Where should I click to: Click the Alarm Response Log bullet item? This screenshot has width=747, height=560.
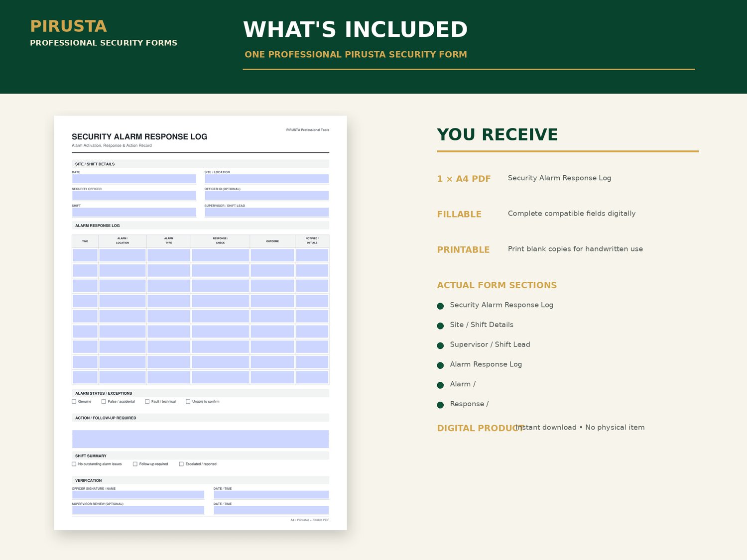coord(486,364)
